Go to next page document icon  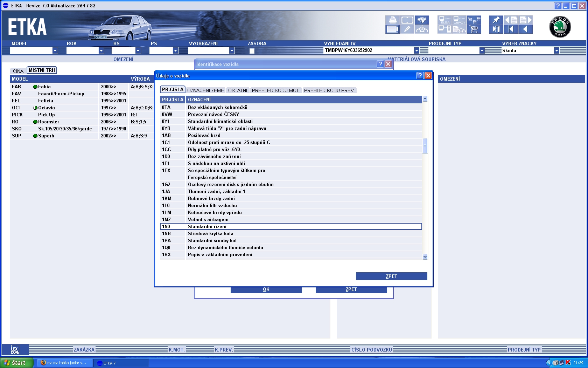[x=525, y=20]
